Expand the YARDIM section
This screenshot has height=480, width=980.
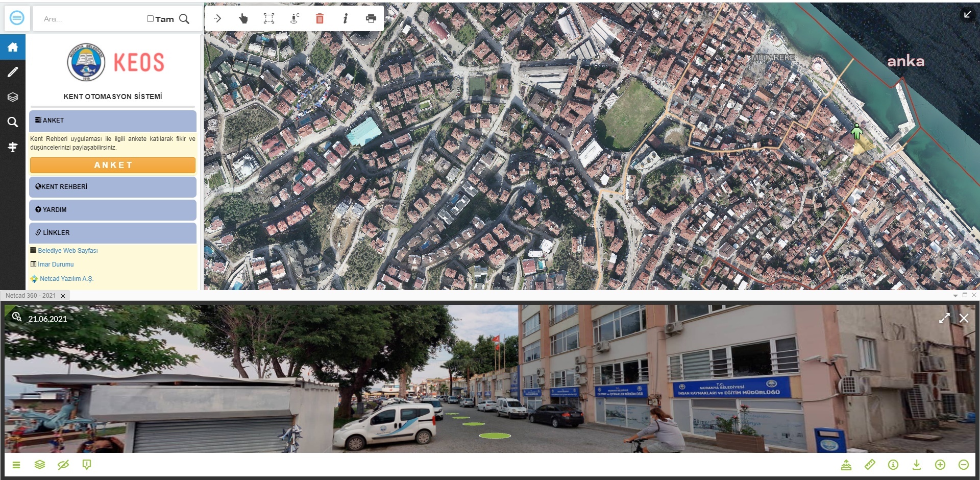coord(112,209)
